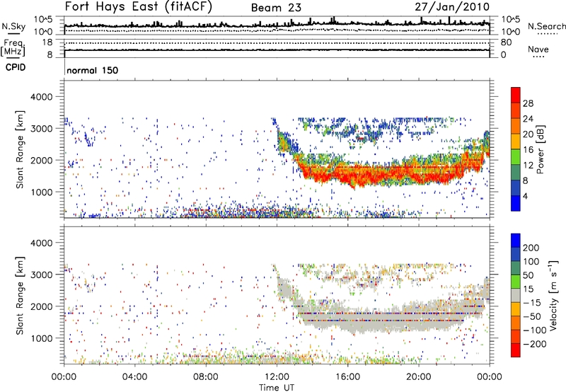
Task: Click the '04:00' time axis label
Action: tap(134, 377)
